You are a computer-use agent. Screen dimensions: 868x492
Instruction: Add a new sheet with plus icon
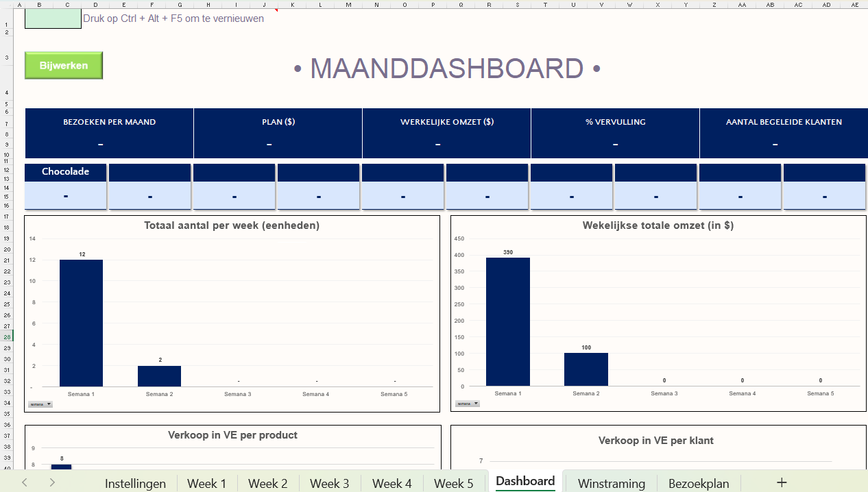click(x=781, y=482)
